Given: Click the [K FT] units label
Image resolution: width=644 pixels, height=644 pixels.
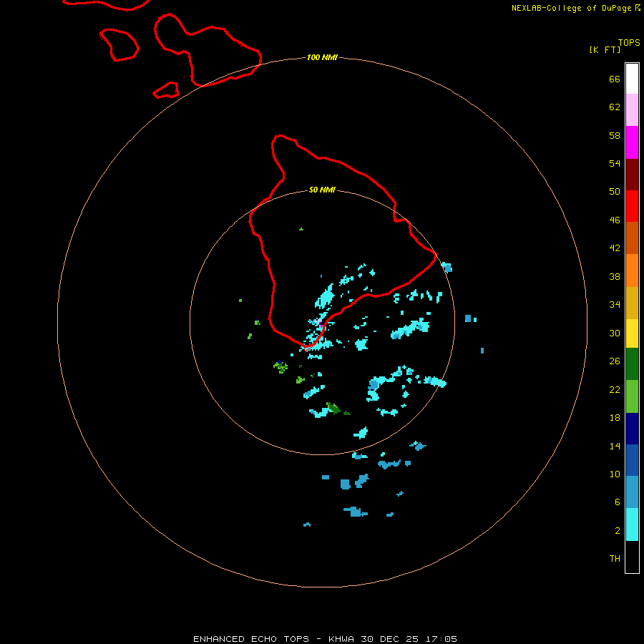Looking at the screenshot, I should [605, 49].
